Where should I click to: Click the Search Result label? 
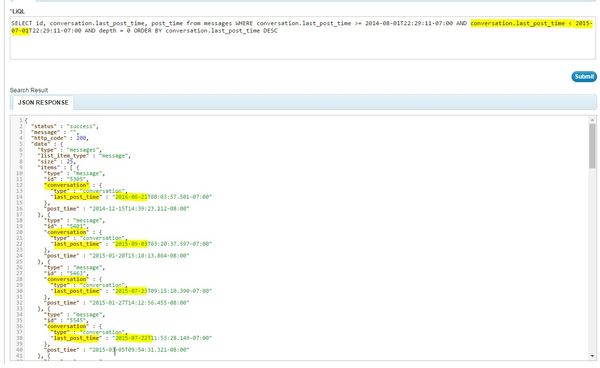(29, 90)
